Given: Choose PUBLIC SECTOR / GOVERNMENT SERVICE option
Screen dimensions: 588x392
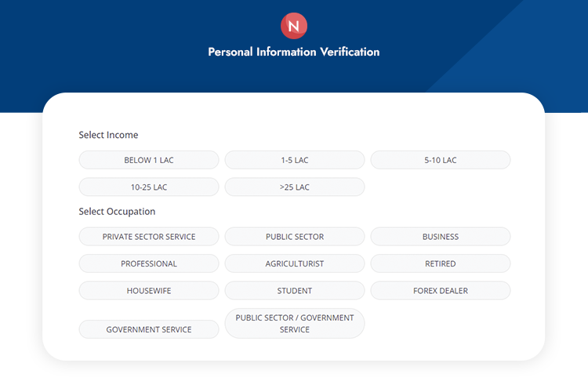Looking at the screenshot, I should (x=295, y=324).
